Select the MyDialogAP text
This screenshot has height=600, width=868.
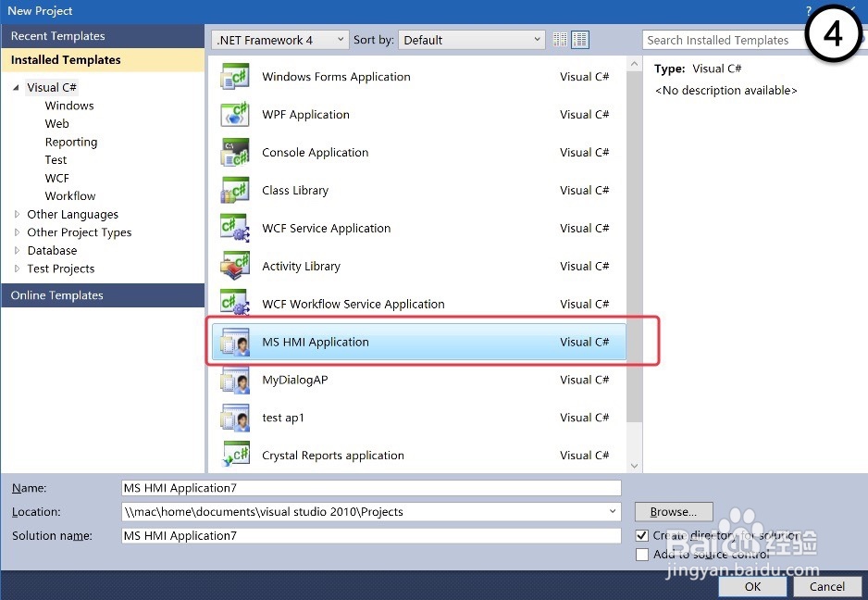tap(295, 380)
